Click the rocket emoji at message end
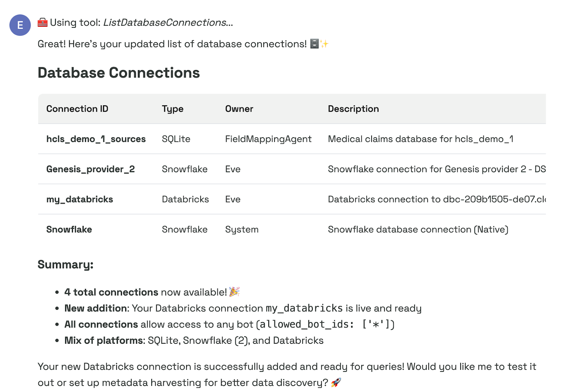Screen dimensions: 564x392 pos(336,382)
